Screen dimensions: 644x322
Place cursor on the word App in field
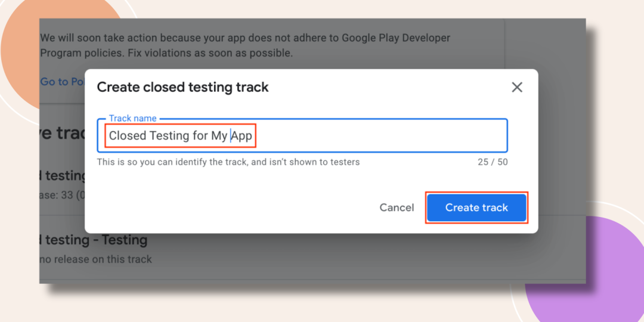click(241, 136)
